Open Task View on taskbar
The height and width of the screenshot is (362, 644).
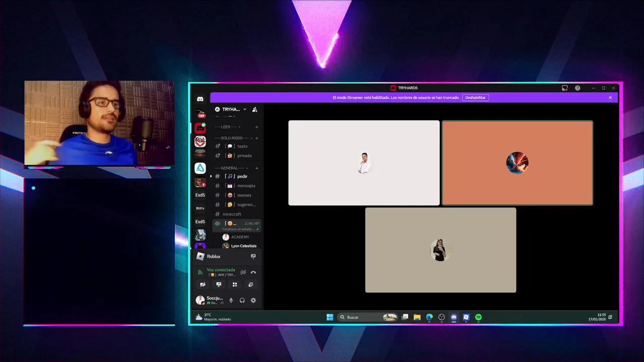coord(405,317)
